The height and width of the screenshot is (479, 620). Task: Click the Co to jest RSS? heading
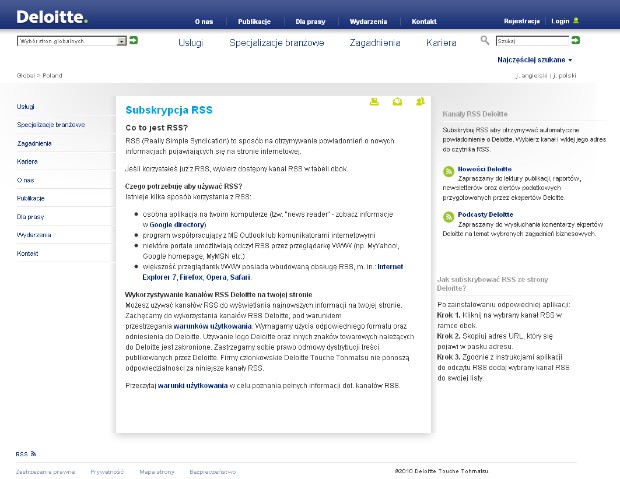tap(157, 128)
